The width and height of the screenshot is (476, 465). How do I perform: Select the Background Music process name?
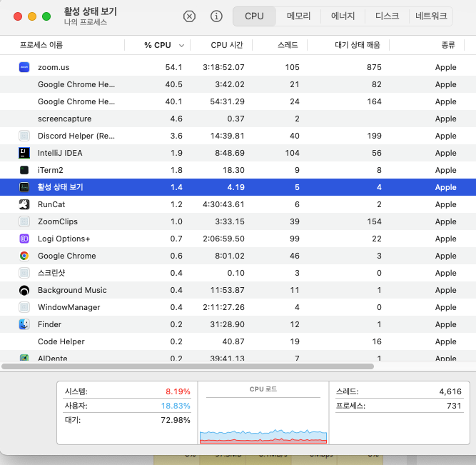[72, 290]
